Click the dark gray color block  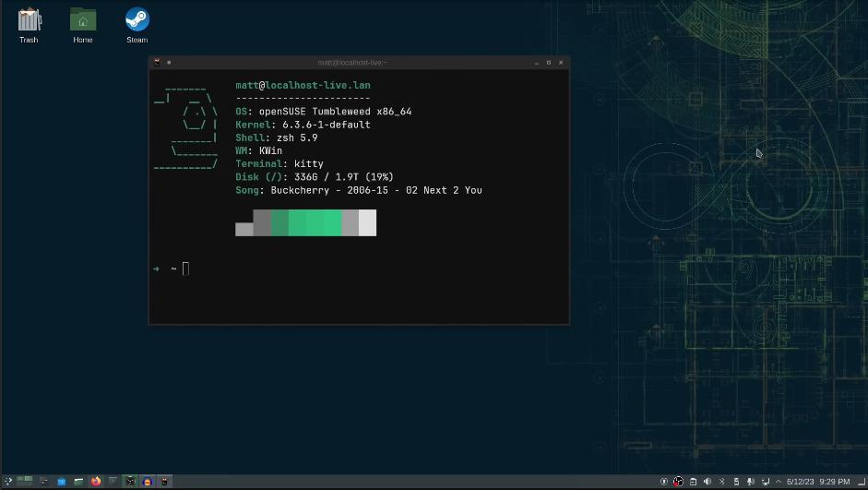[262, 222]
